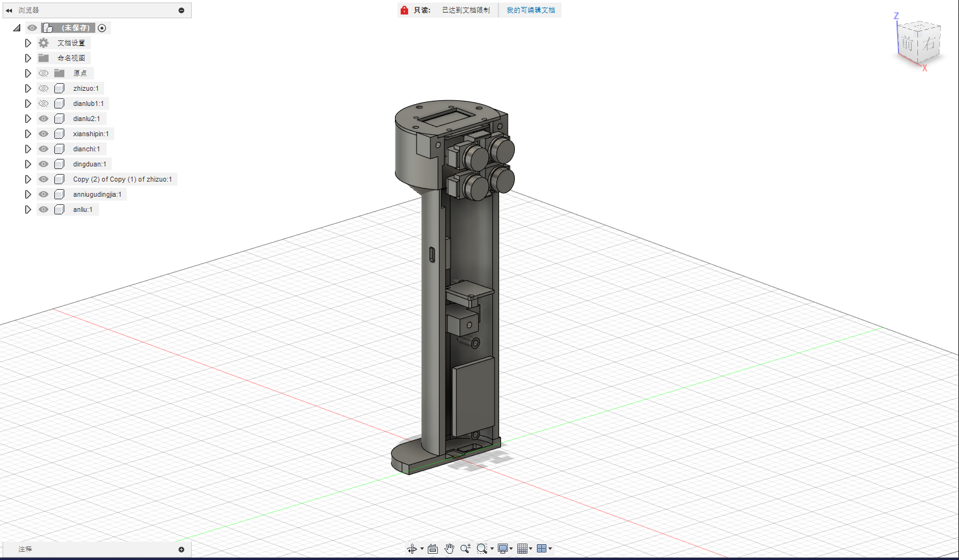This screenshot has width=959, height=560.
Task: Click the 命名视图 folder icon
Action: pos(44,58)
